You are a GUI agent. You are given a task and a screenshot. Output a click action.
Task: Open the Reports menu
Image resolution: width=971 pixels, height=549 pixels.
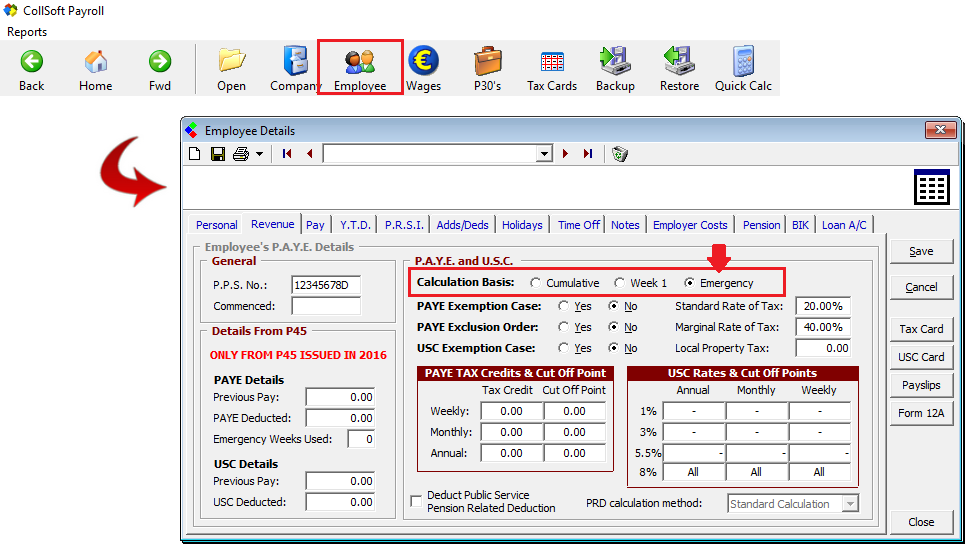[27, 32]
